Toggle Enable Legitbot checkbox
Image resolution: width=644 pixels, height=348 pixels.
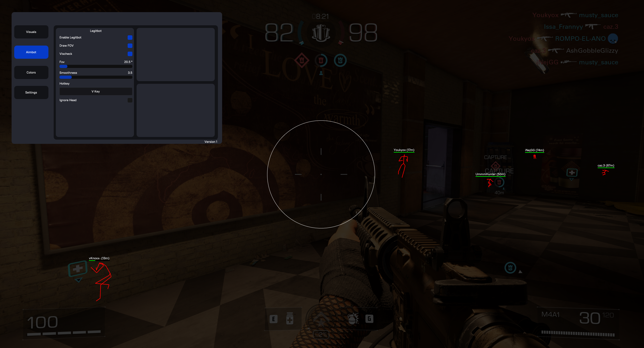coord(130,37)
